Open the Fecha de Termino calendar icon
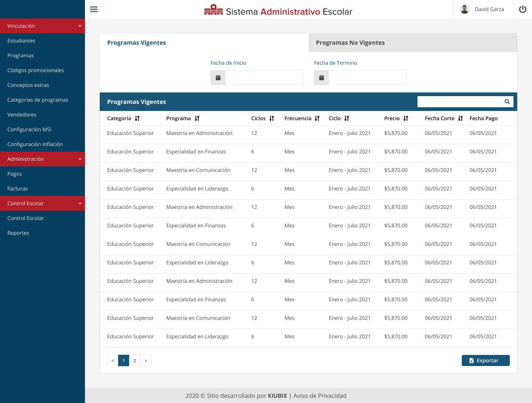This screenshot has height=403, width=532. (x=321, y=78)
